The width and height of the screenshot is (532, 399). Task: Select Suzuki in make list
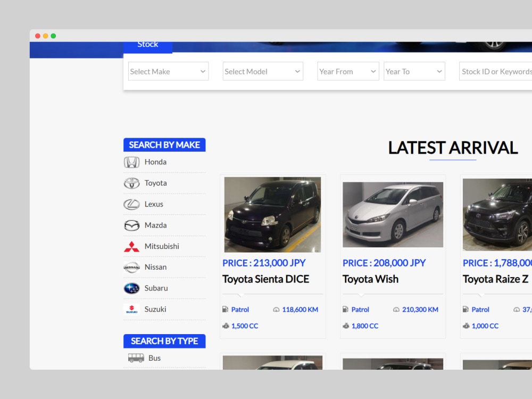tap(155, 310)
